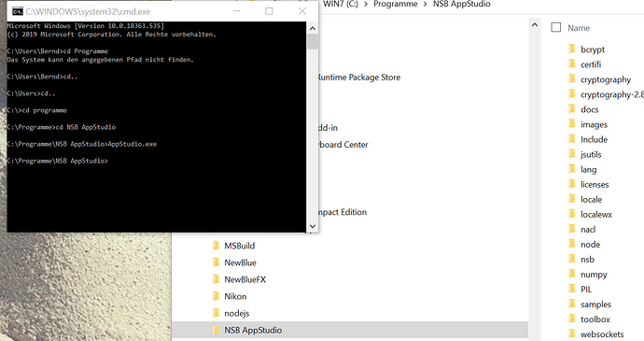Toggle the select-all checkbox beside Name
The height and width of the screenshot is (341, 644).
pyautogui.click(x=555, y=27)
